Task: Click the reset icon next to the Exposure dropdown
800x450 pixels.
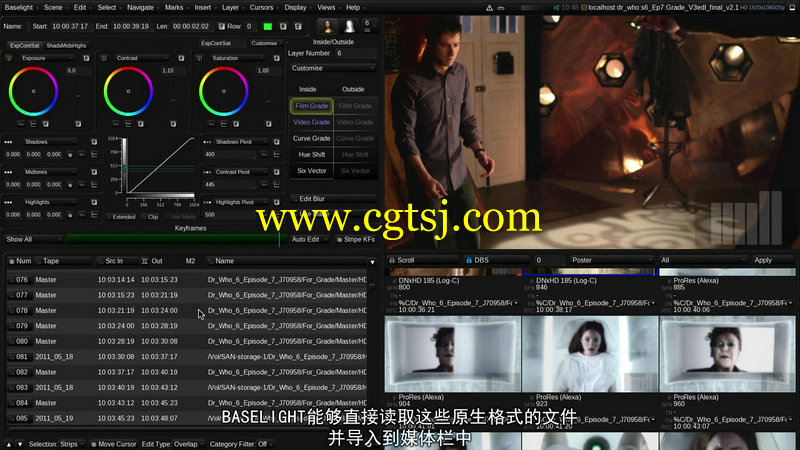Action: point(86,58)
